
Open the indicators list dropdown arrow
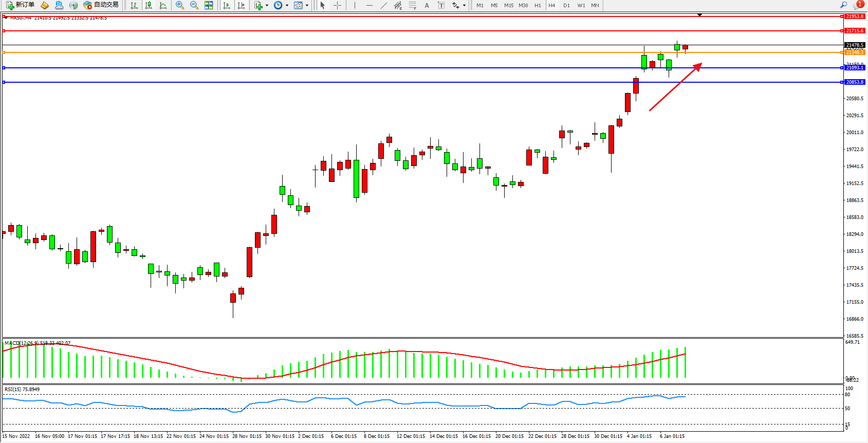pyautogui.click(x=267, y=6)
